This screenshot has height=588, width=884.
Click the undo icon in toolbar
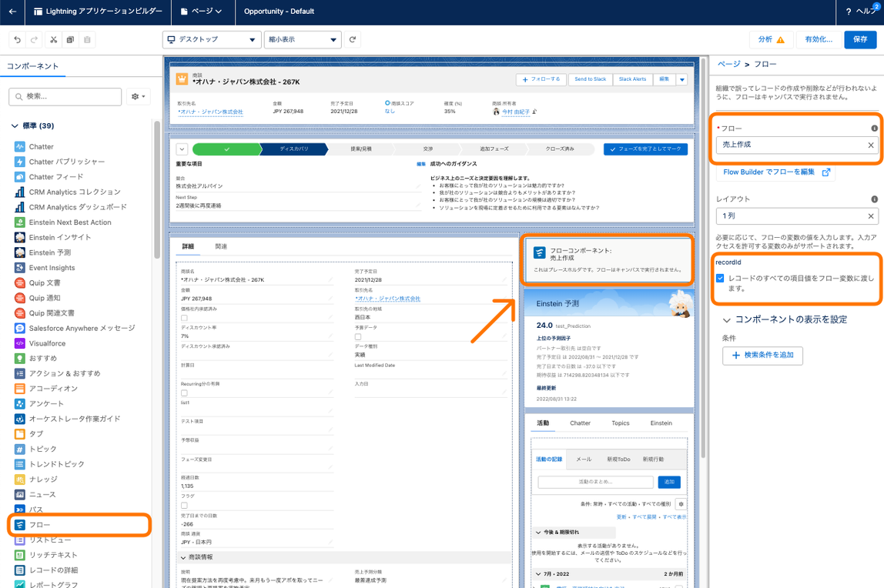(x=18, y=39)
